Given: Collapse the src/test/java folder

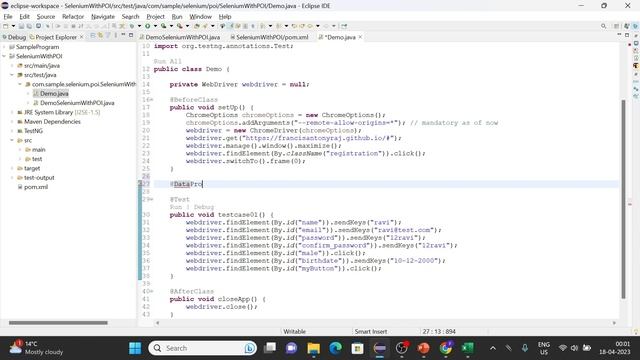Looking at the screenshot, I should [12, 75].
